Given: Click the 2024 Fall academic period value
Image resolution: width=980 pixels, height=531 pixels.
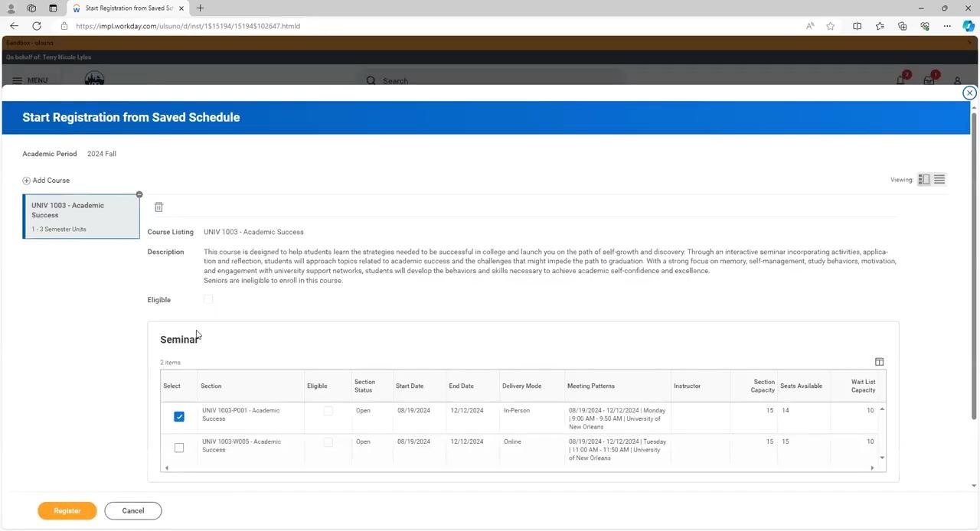Looking at the screenshot, I should pyautogui.click(x=102, y=154).
